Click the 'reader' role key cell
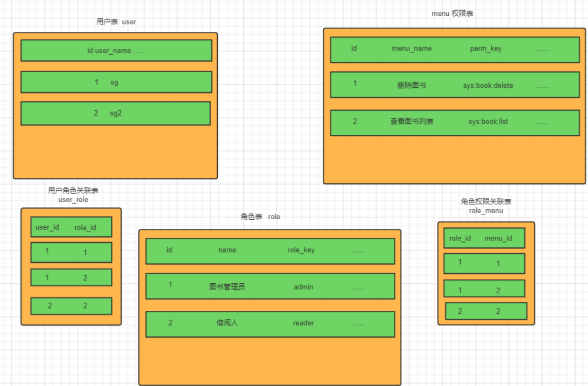Viewport: 588px width, 386px height. (304, 323)
